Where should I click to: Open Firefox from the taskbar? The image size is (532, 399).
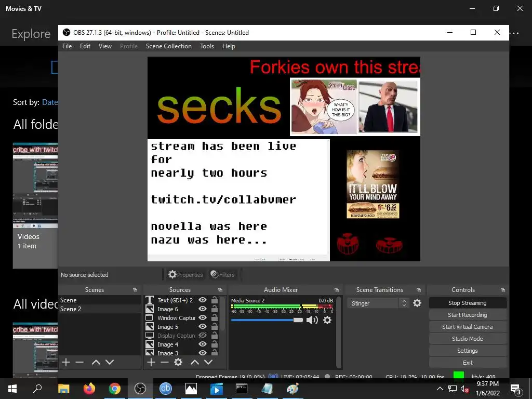pos(89,389)
